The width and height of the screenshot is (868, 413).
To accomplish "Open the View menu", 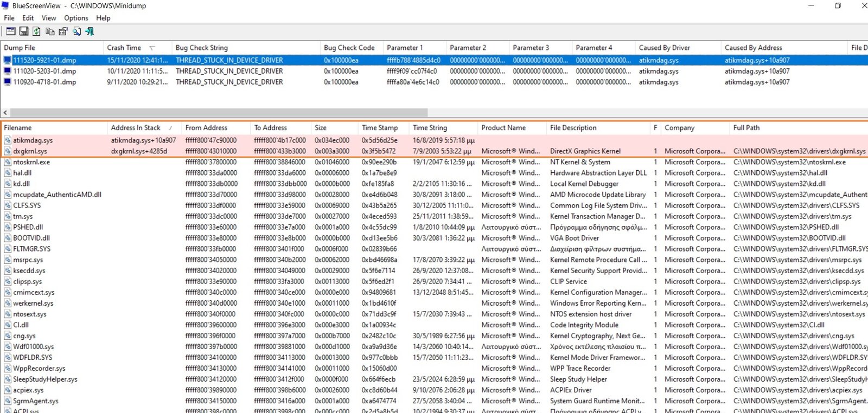I will point(49,18).
